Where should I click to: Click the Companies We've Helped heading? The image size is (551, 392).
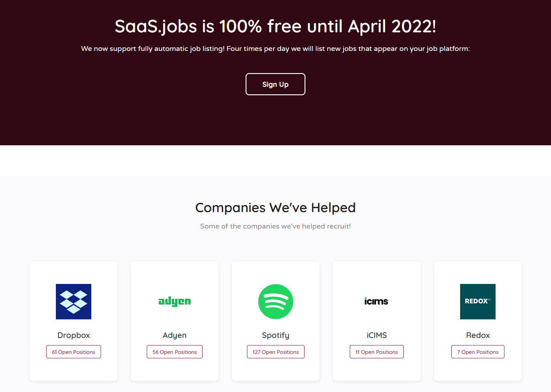tap(275, 207)
